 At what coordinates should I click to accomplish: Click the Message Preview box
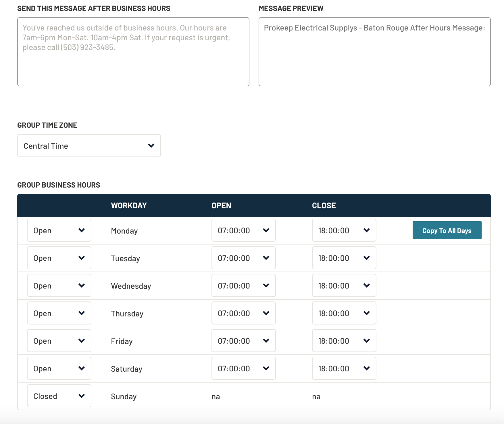[374, 52]
